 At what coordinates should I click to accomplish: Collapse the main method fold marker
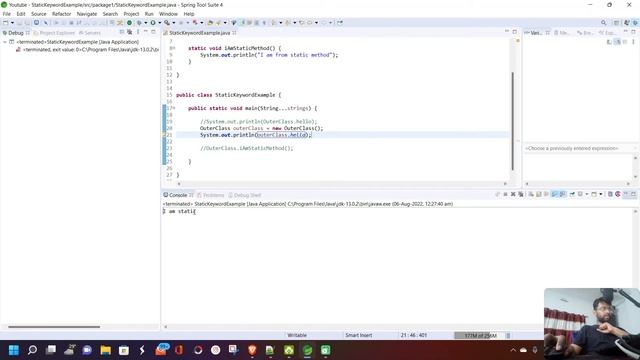coord(173,108)
